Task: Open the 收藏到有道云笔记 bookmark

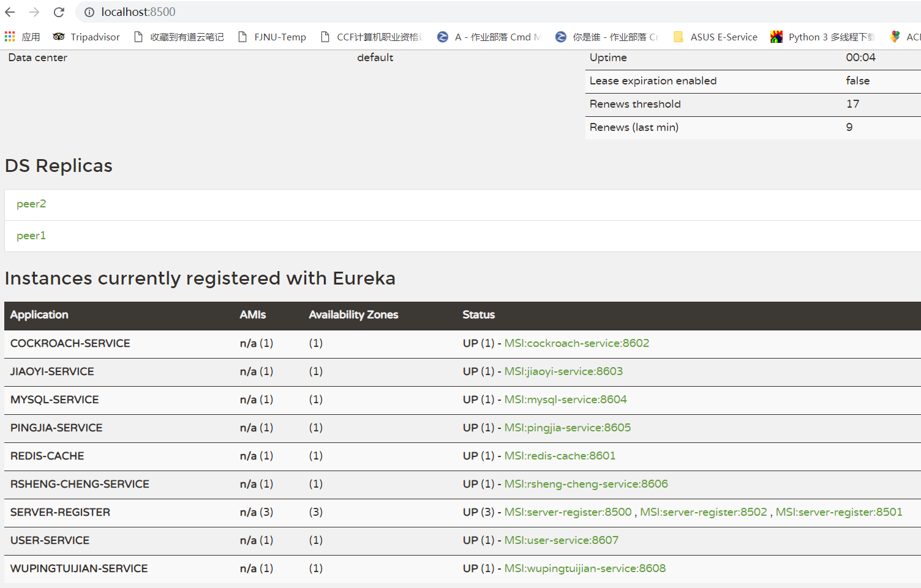Action: point(179,37)
